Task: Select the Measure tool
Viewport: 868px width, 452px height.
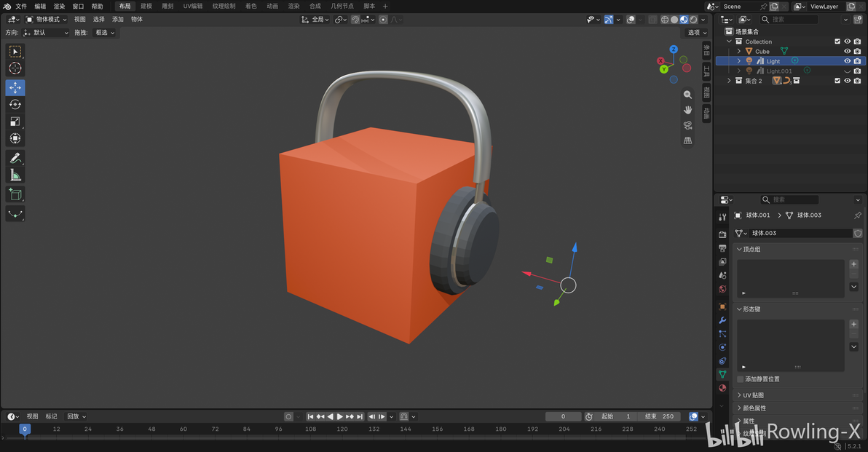Action: (x=15, y=175)
